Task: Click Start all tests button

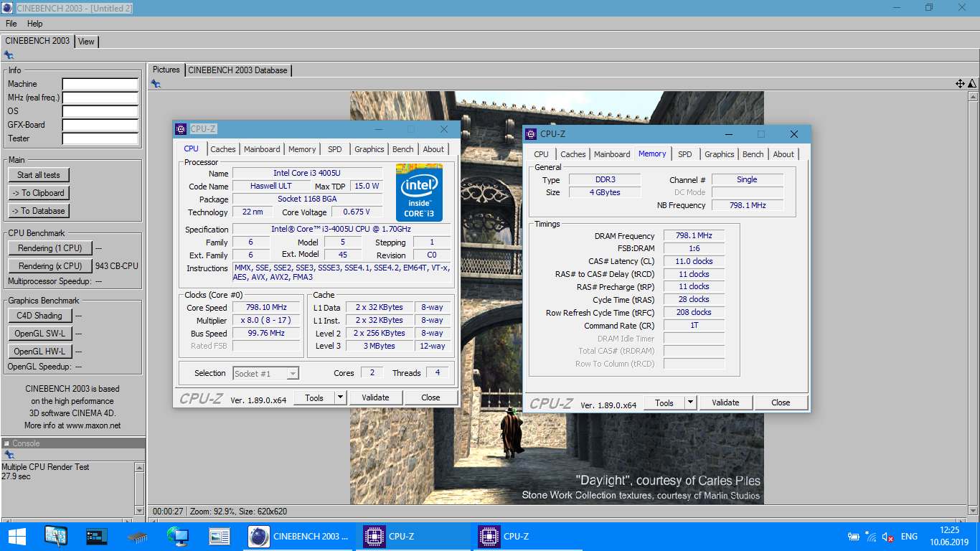Action: (39, 175)
